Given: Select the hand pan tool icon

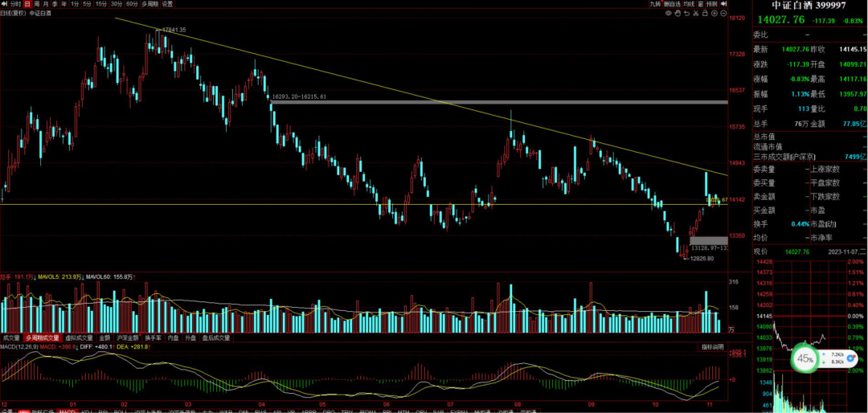Looking at the screenshot, I should click(x=678, y=14).
